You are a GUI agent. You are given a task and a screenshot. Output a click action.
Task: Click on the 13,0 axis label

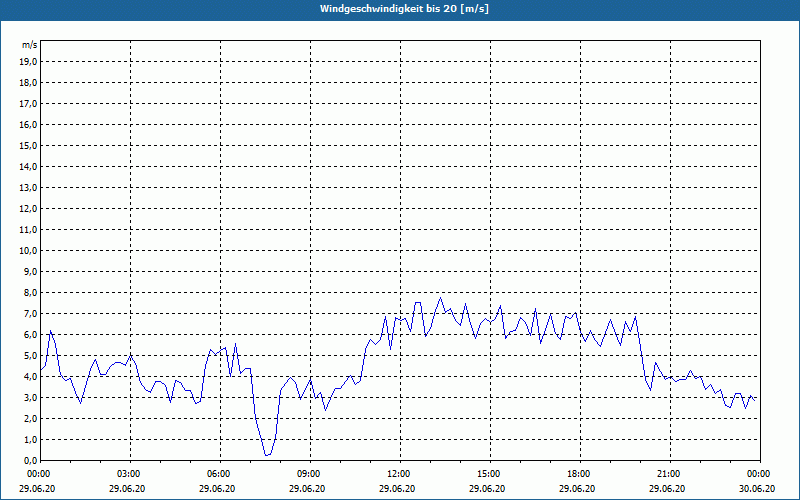(x=28, y=187)
